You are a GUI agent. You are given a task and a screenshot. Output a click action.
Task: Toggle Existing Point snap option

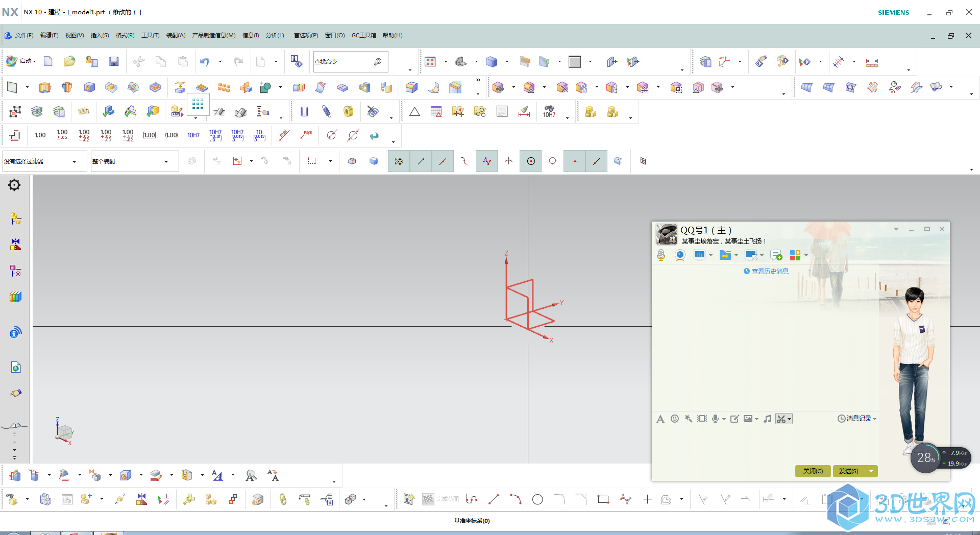(x=575, y=161)
